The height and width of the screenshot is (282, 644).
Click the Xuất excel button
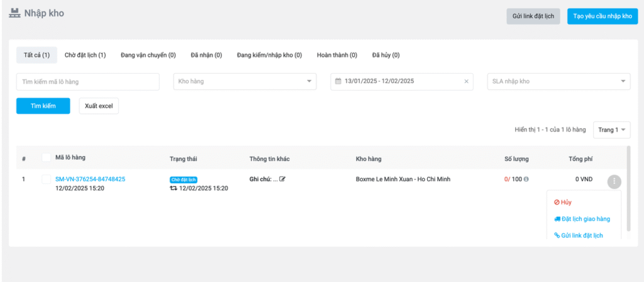[x=99, y=106]
